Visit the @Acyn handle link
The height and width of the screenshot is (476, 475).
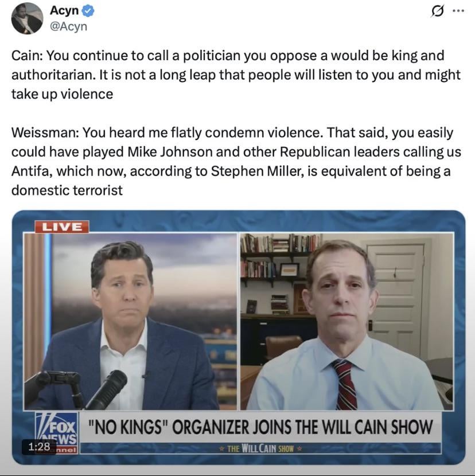pyautogui.click(x=68, y=26)
